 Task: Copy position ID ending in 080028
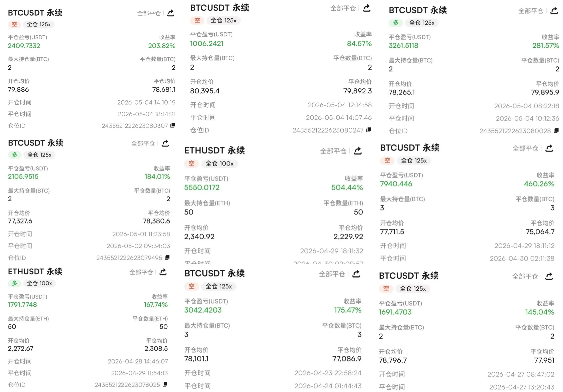click(556, 131)
